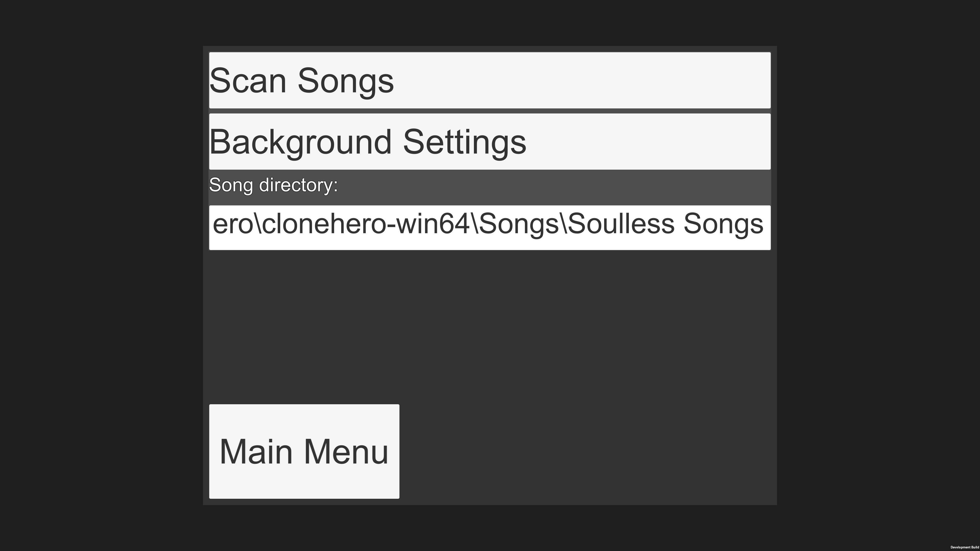Click the word "Settings" in Background Settings
The width and height of the screenshot is (980, 551).
(464, 142)
